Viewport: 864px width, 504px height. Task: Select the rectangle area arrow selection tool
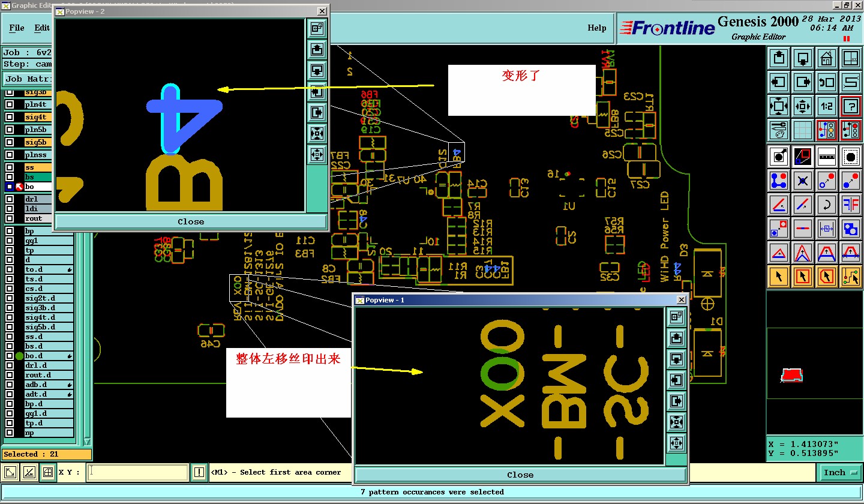click(x=803, y=277)
